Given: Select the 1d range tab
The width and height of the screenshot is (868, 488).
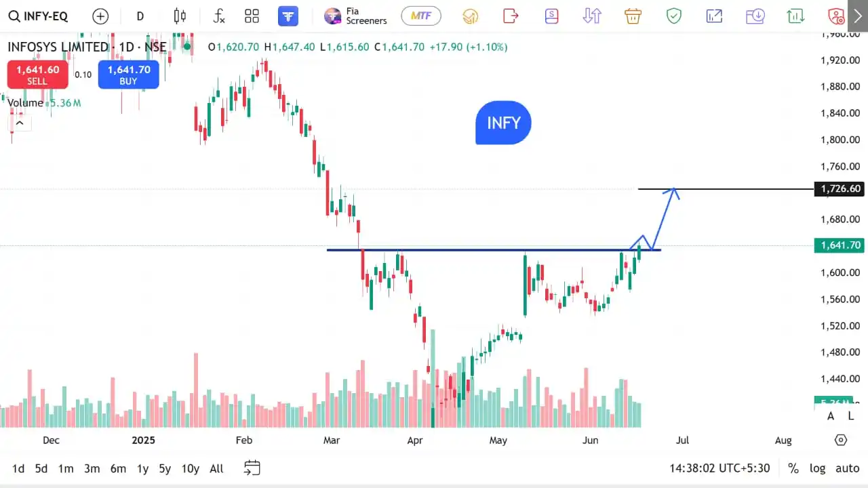Looking at the screenshot, I should 18,468.
